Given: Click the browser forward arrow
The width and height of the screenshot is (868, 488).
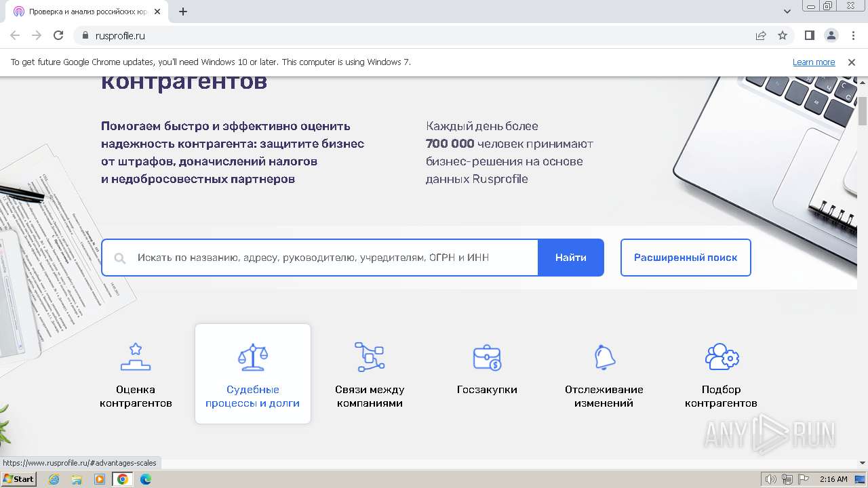Looking at the screenshot, I should [x=37, y=36].
